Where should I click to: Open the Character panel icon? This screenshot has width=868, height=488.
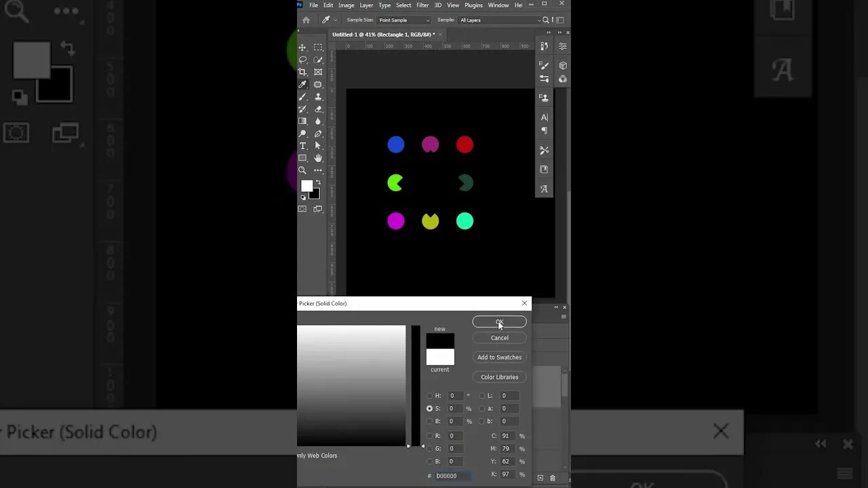pos(544,117)
